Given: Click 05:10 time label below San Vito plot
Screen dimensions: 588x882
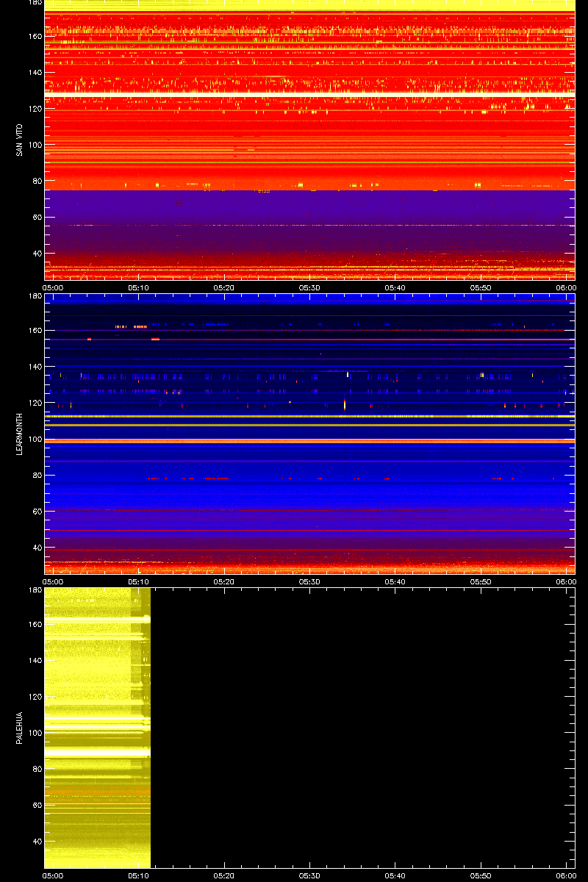Looking at the screenshot, I should 139,287.
